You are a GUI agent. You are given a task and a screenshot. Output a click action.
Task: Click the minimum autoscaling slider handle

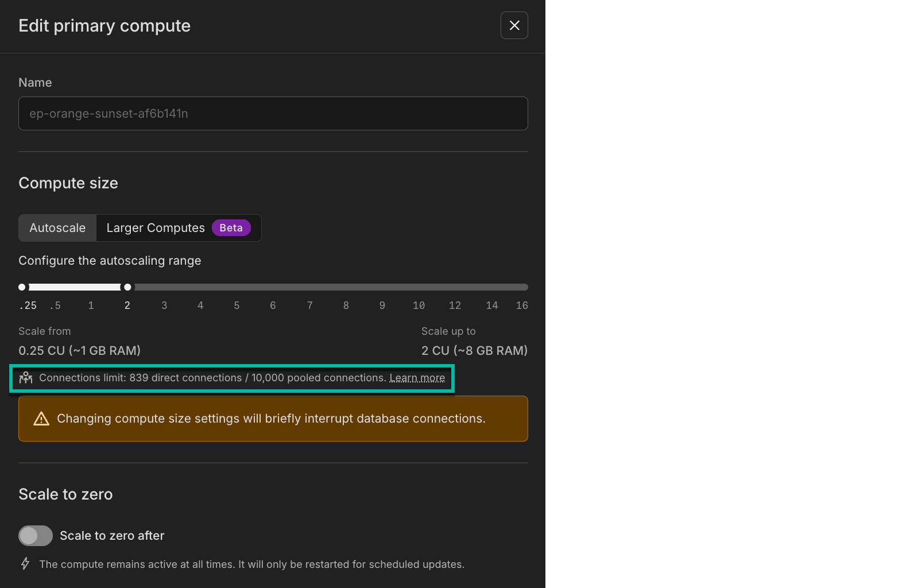(x=22, y=287)
